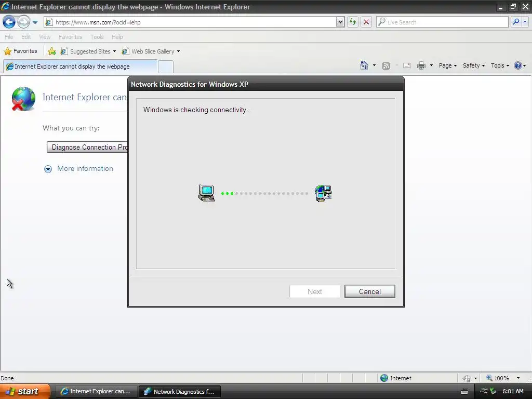Click the network connection tray icon
The image size is (532, 399).
click(484, 391)
